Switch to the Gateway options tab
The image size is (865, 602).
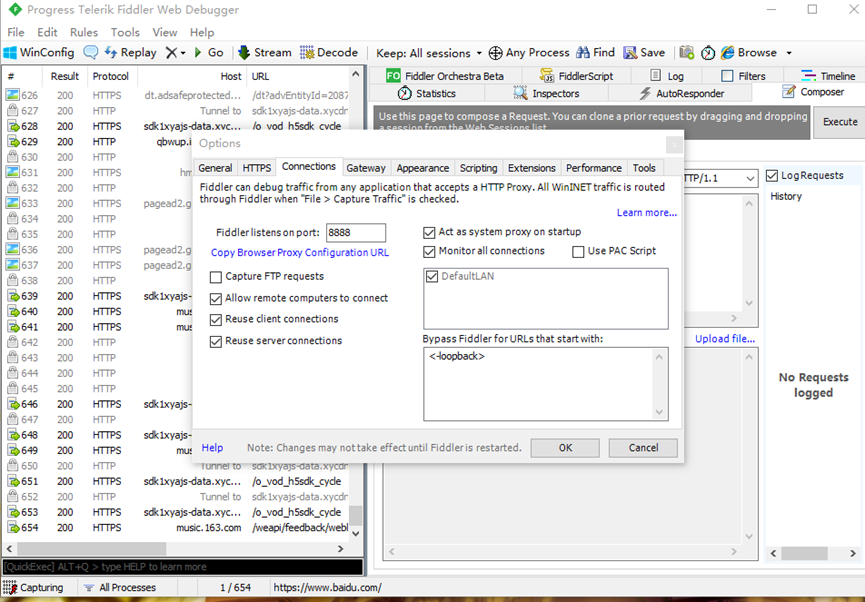[x=366, y=168]
